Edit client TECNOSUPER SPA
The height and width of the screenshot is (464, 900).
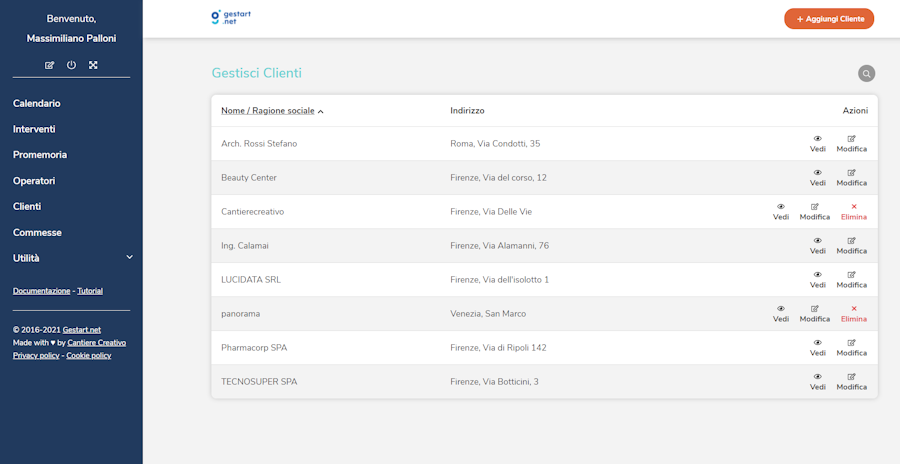[x=851, y=382]
